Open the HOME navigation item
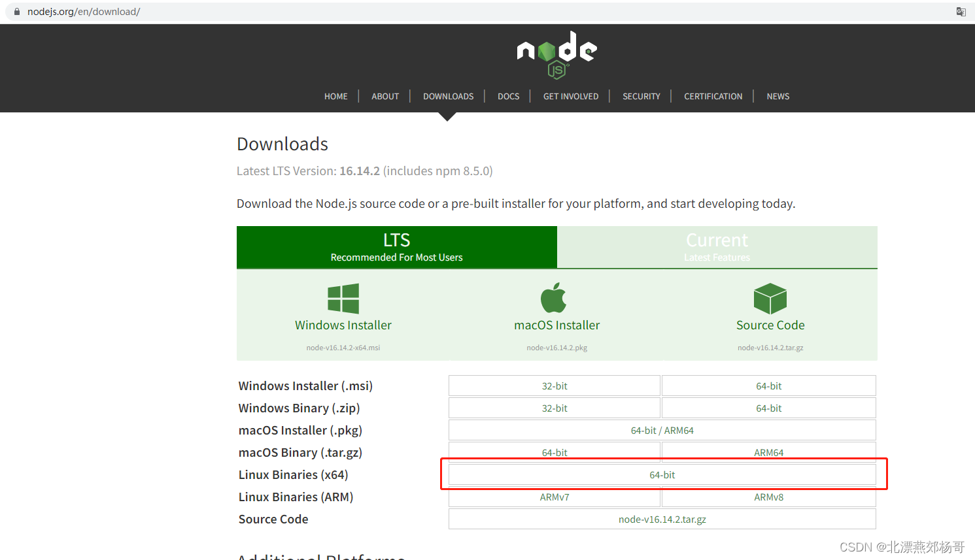975x560 pixels. (x=336, y=96)
